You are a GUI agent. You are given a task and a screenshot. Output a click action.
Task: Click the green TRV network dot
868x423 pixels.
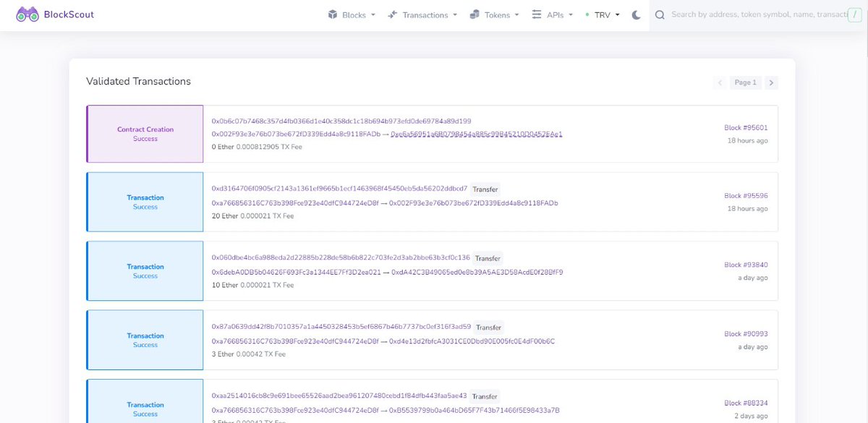click(587, 14)
